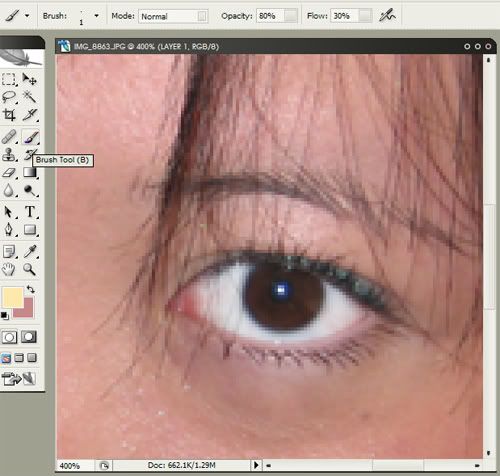Choose Standard Screen Mode
500x476 pixels.
click(x=6, y=358)
